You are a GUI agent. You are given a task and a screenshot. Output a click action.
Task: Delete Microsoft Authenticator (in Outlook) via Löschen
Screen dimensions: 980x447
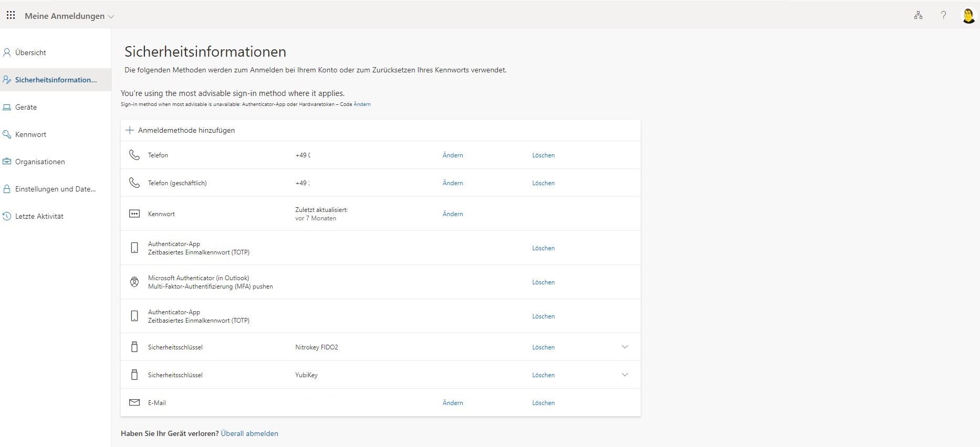[x=543, y=282]
